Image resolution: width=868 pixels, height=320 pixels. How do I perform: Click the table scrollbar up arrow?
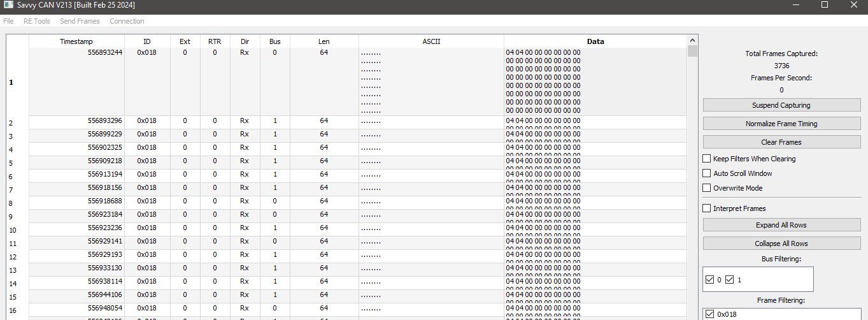[x=693, y=40]
